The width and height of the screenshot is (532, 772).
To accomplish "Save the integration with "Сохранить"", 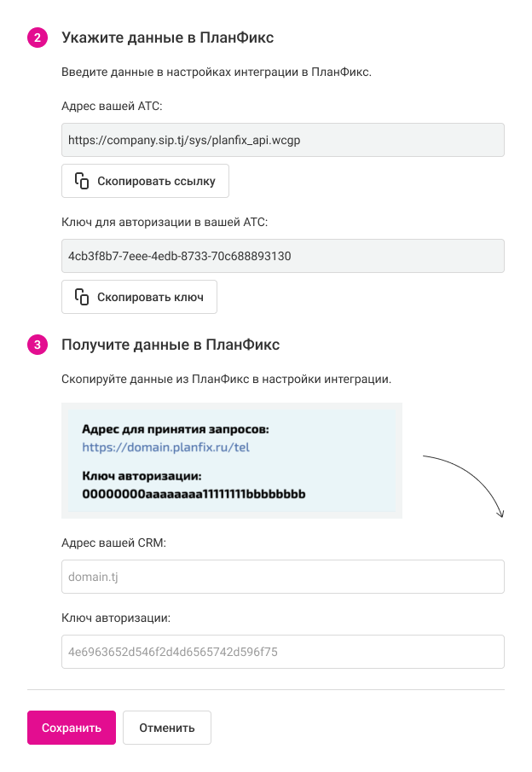I will (72, 728).
